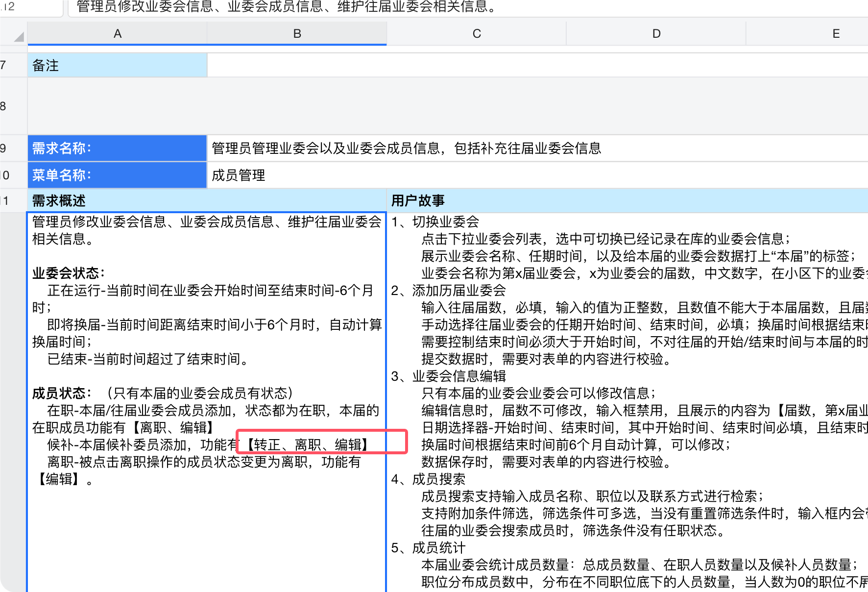Viewport: 868px width, 592px height.
Task: Select column E header
Action: pyautogui.click(x=835, y=33)
